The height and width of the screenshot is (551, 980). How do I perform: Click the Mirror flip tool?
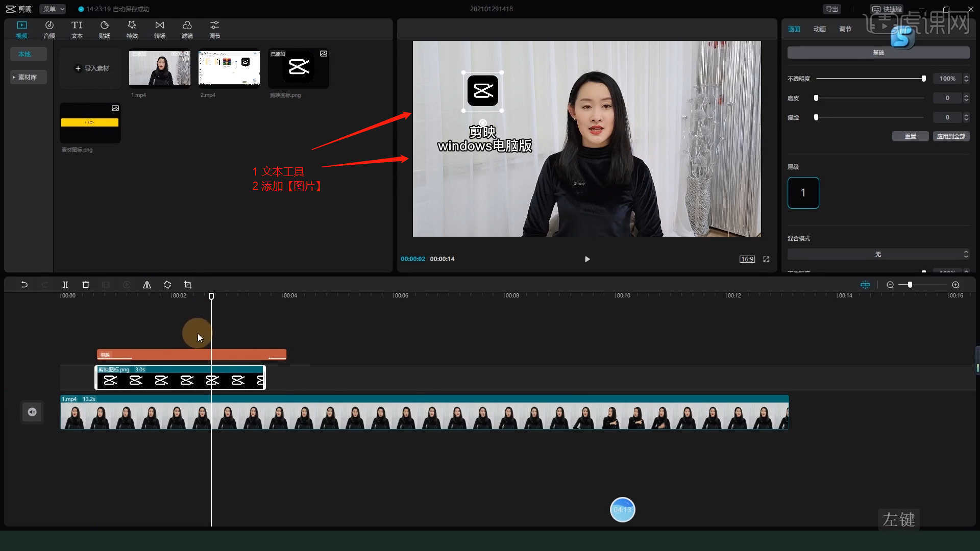147,285
